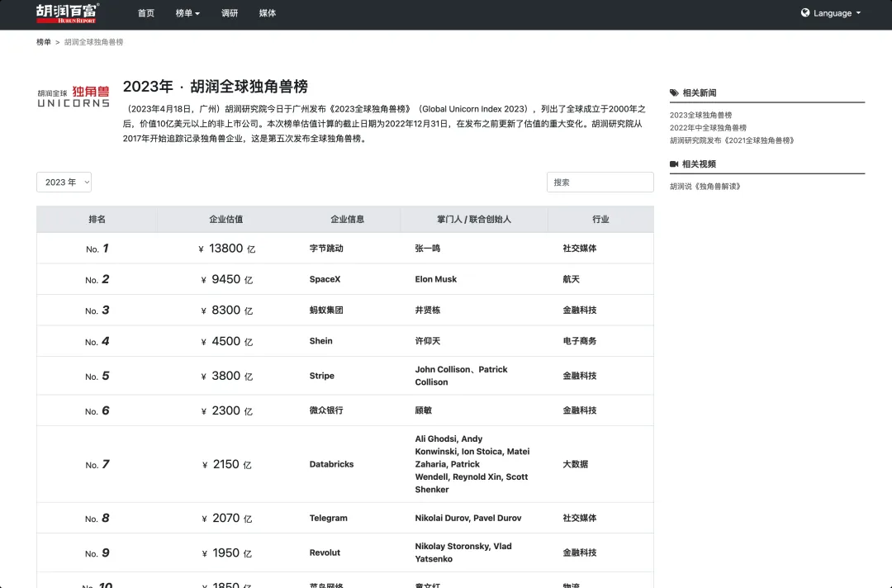Open the 2023全球独角兽榜 news link
This screenshot has height=588, width=892.
[x=701, y=115]
